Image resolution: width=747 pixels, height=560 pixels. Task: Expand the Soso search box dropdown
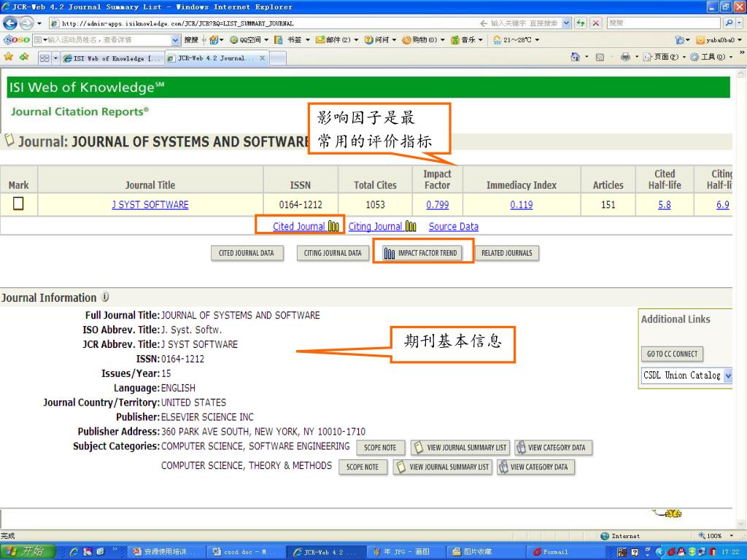(x=175, y=40)
